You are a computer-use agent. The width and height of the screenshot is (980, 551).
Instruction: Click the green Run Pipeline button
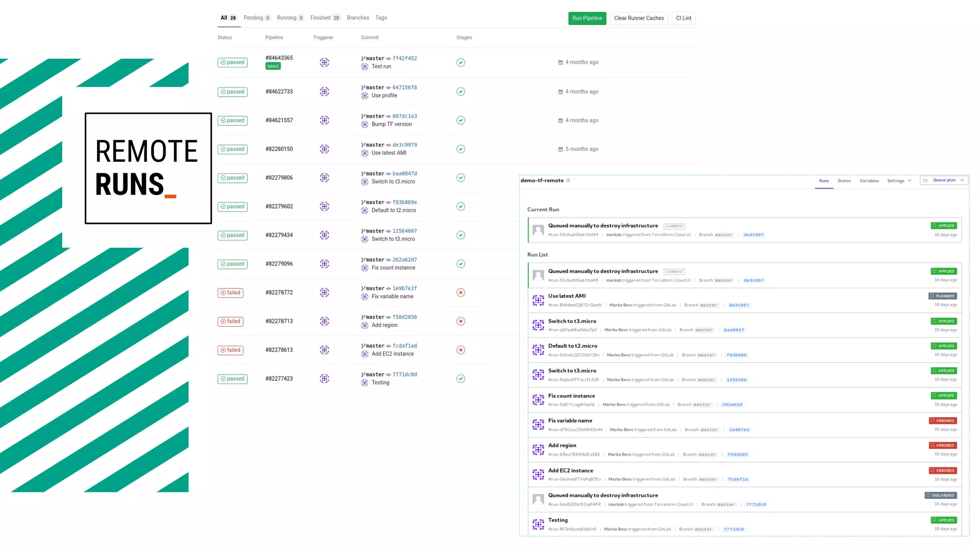pyautogui.click(x=587, y=18)
